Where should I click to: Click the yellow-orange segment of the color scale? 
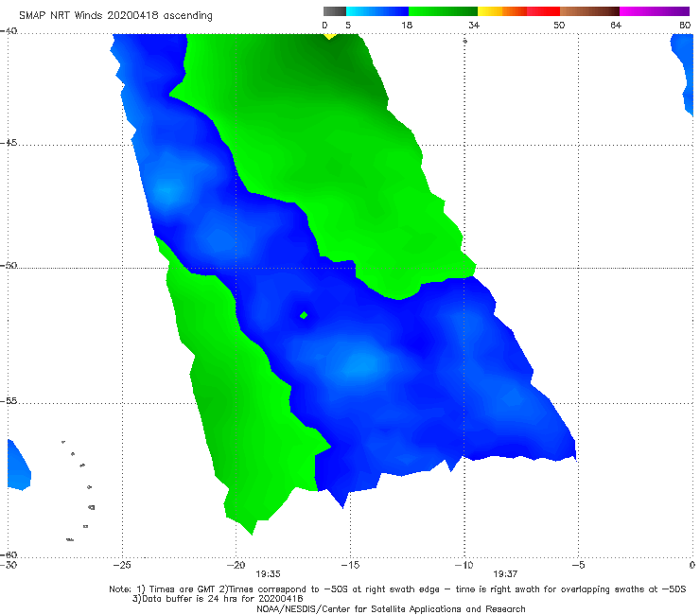pos(502,11)
